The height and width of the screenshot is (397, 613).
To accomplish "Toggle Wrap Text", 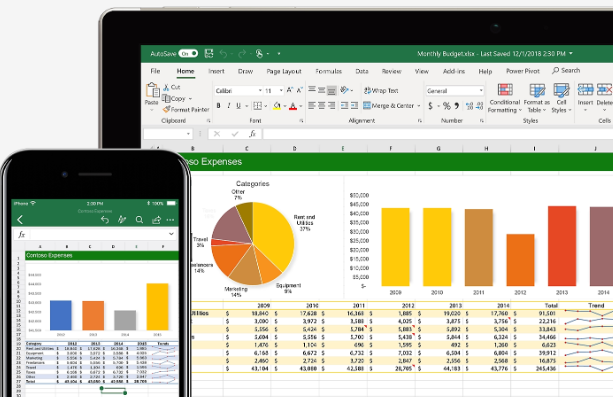I will [381, 91].
